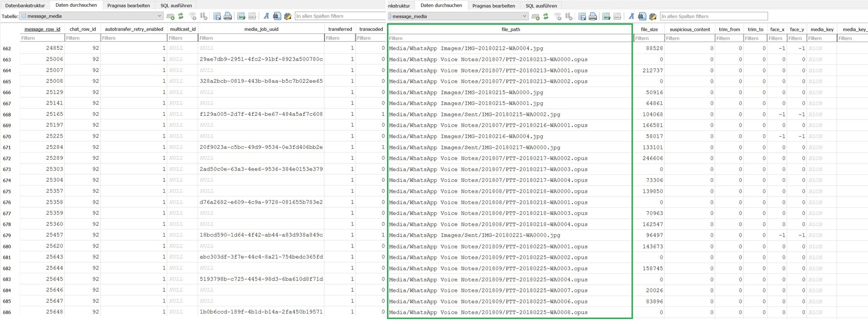The height and width of the screenshot is (324, 868).
Task: Click the binoculars find icon in the left pane
Action: (277, 16)
